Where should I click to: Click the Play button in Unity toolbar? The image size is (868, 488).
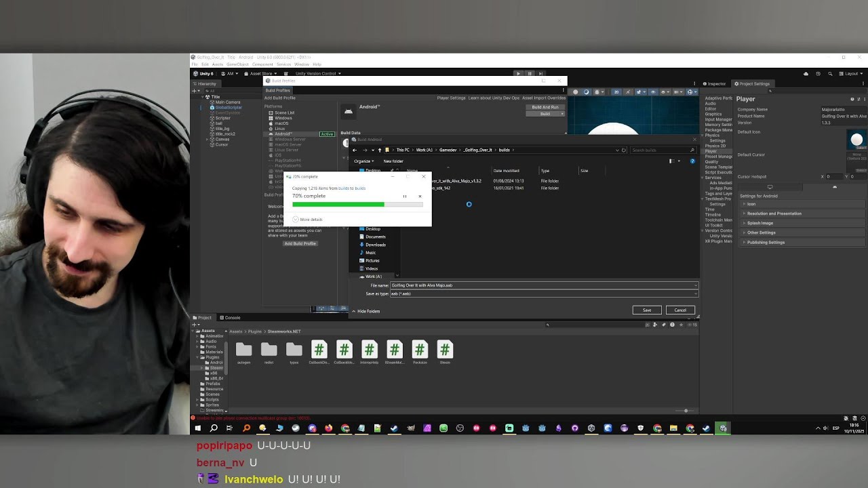click(x=519, y=73)
